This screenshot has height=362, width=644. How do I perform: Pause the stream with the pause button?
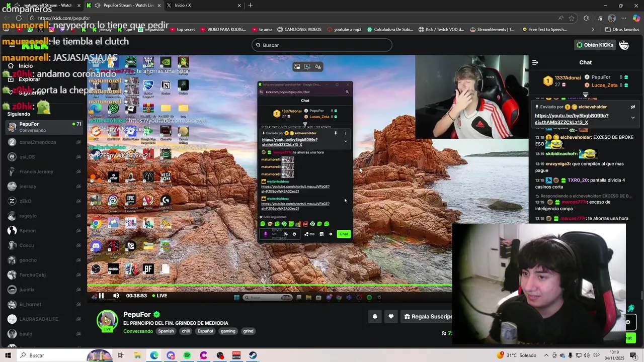click(101, 296)
